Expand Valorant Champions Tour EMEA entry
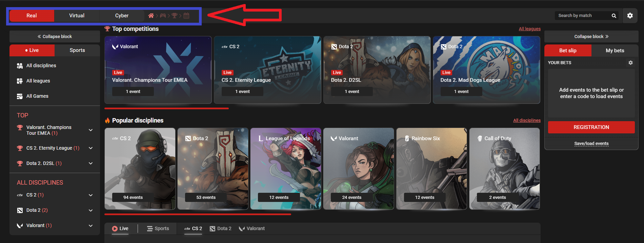 [x=90, y=130]
